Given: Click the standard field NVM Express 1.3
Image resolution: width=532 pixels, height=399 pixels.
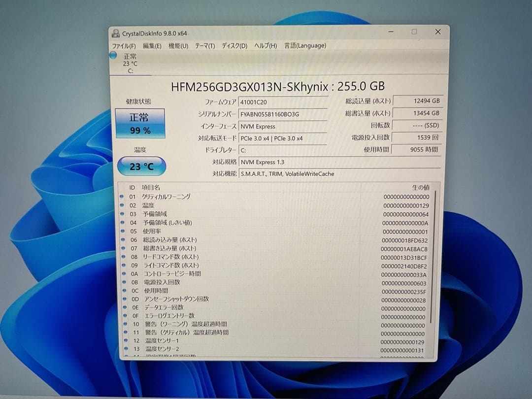Looking at the screenshot, I should [x=339, y=162].
